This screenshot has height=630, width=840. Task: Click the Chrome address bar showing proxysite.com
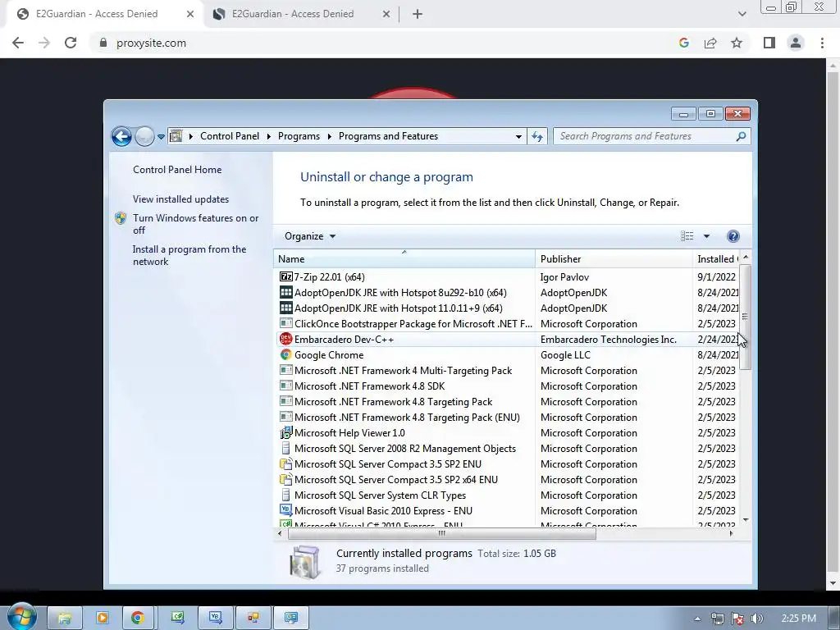pyautogui.click(x=386, y=43)
